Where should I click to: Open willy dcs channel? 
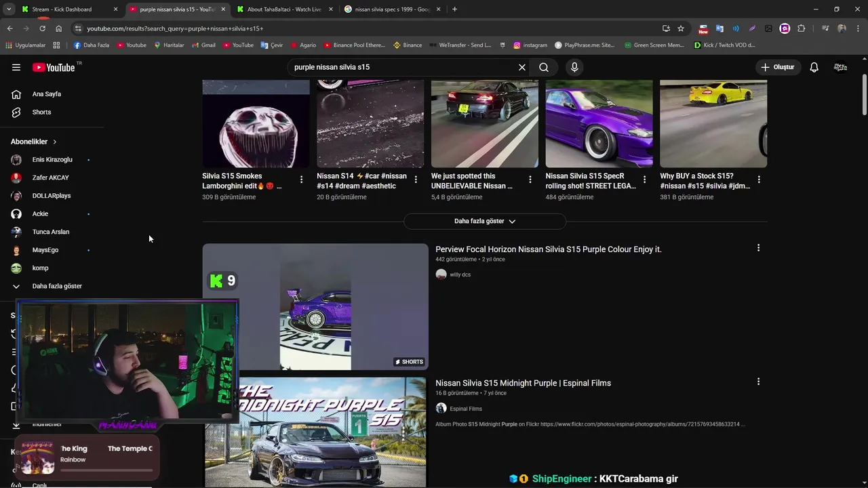[460, 274]
